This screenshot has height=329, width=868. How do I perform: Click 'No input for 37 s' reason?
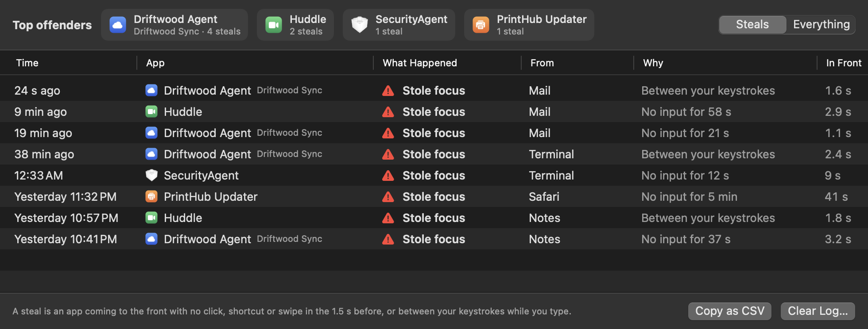686,239
